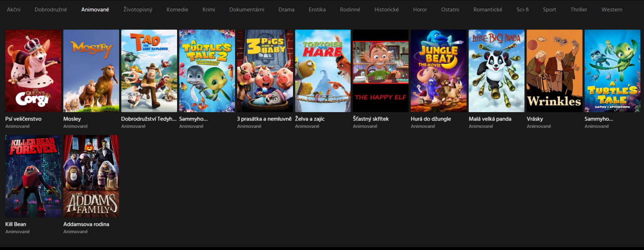Switch to the Komedie tab
Viewport: 644px width, 250px height.
point(178,9)
